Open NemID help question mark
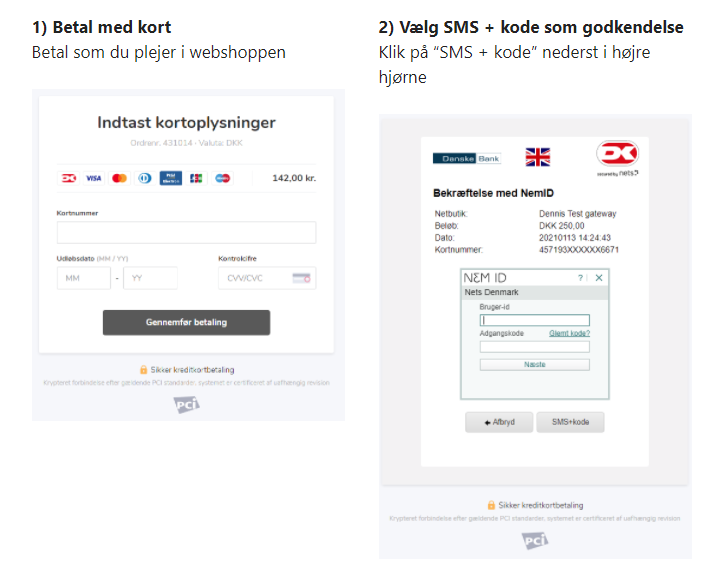This screenshot has height=584, width=714. pos(580,278)
